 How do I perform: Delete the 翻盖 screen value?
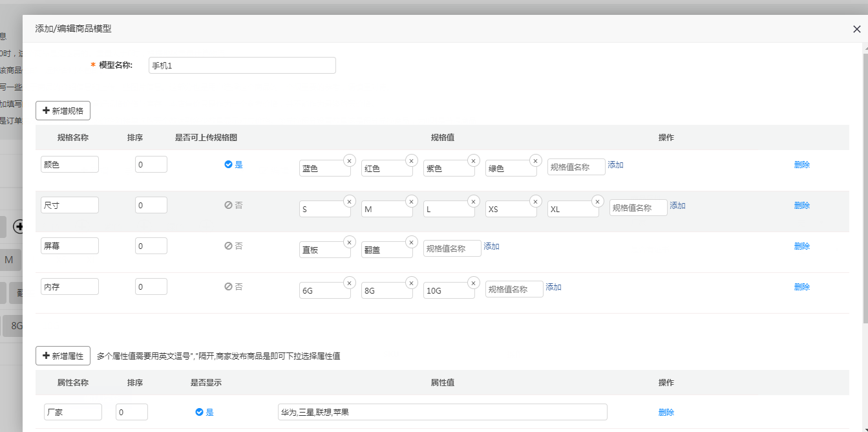(x=411, y=242)
